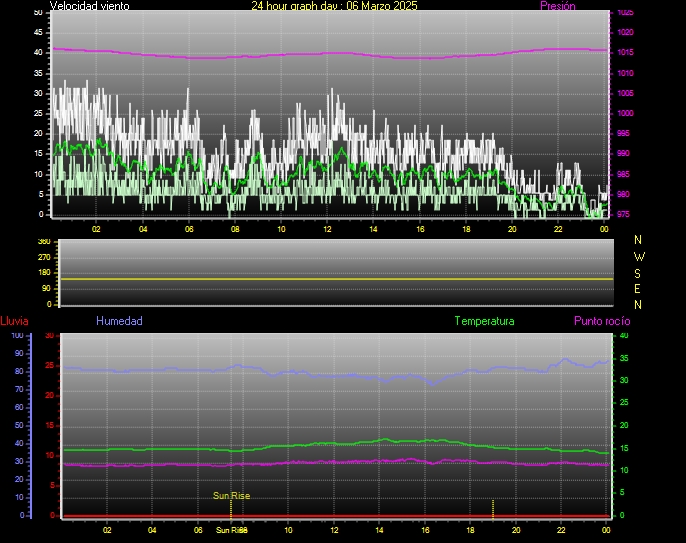Click the 40 value on the wind speed axis
The height and width of the screenshot is (543, 686).
[38, 53]
